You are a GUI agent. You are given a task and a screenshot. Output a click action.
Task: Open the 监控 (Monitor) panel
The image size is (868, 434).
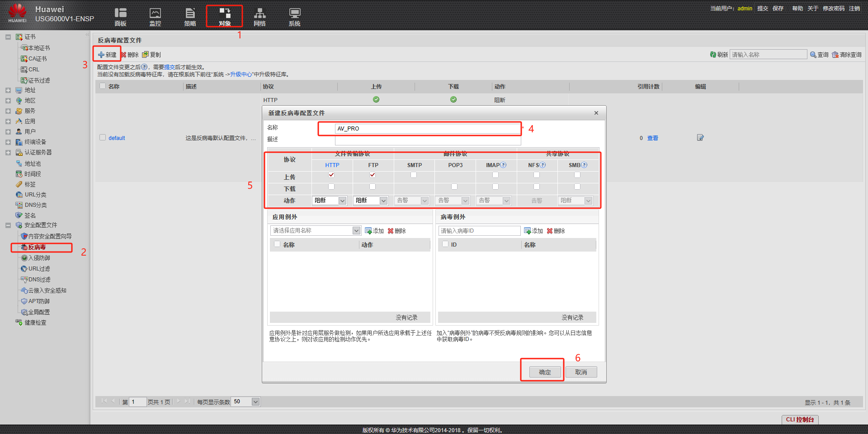(x=155, y=16)
